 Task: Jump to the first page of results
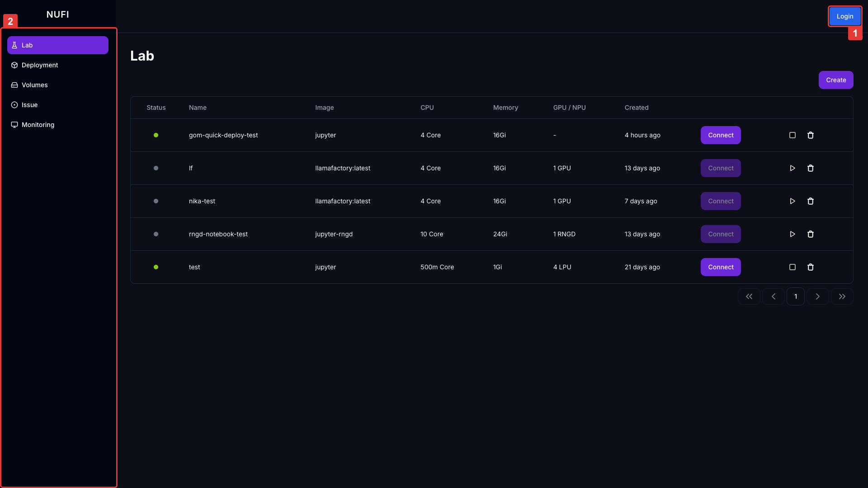point(749,296)
